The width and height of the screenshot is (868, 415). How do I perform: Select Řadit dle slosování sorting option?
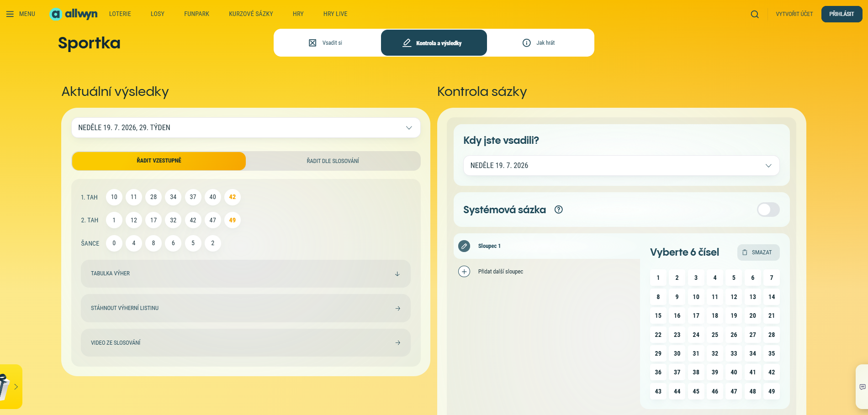pyautogui.click(x=333, y=161)
